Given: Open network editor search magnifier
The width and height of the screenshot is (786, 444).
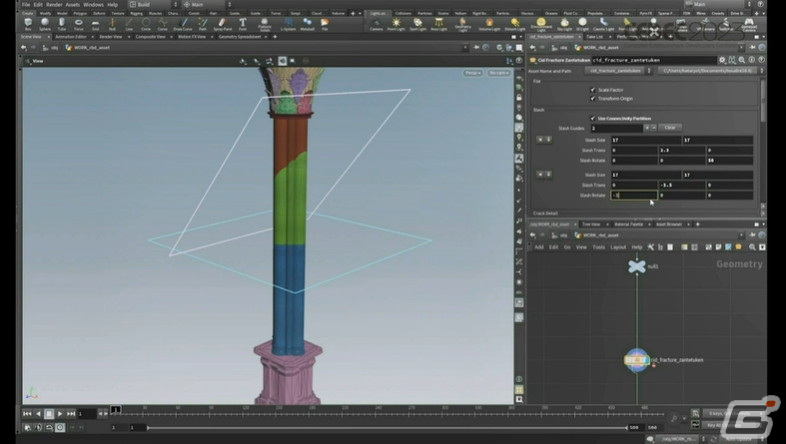Looking at the screenshot, I should pyautogui.click(x=752, y=247).
